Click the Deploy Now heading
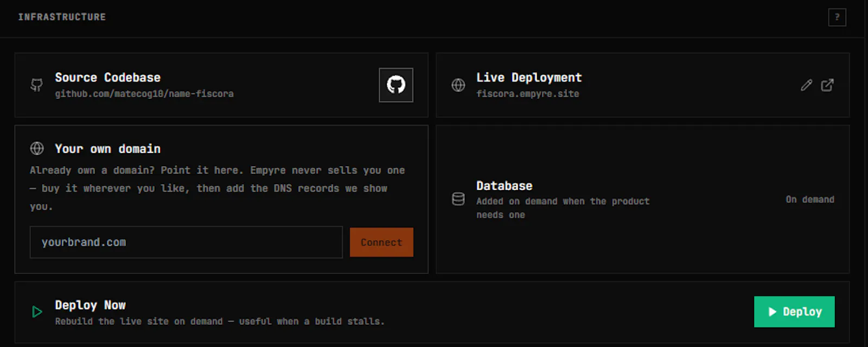This screenshot has width=868, height=347. point(90,305)
